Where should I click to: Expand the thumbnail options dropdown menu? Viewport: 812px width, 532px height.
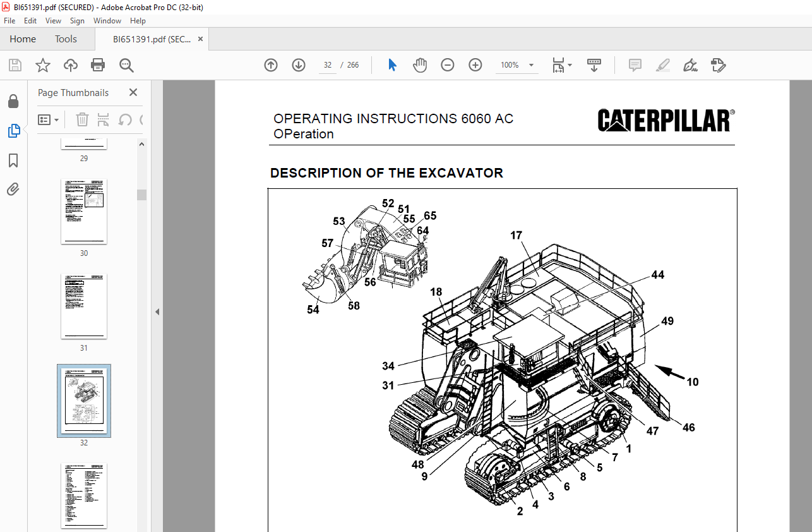click(49, 119)
